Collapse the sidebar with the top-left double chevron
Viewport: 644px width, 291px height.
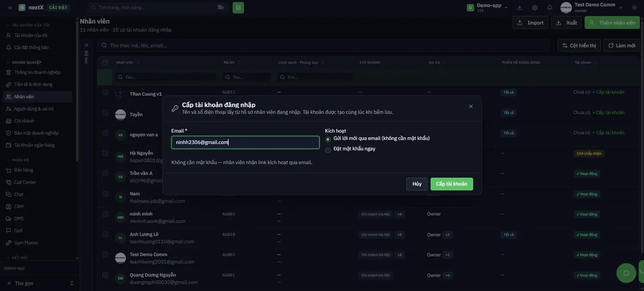pos(10,7)
